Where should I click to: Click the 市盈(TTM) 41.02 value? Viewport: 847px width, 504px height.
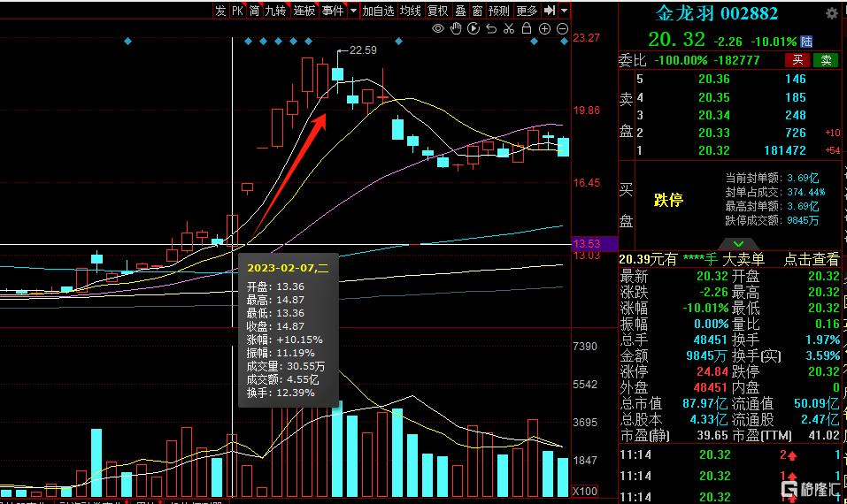[824, 435]
